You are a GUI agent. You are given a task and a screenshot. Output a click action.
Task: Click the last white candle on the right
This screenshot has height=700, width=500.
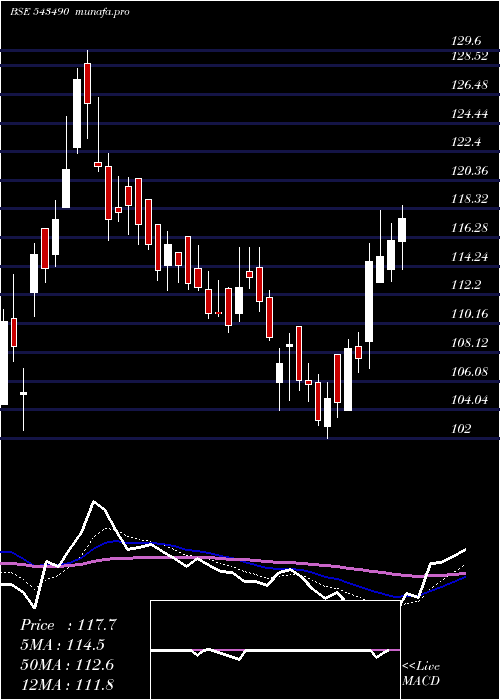(x=402, y=230)
